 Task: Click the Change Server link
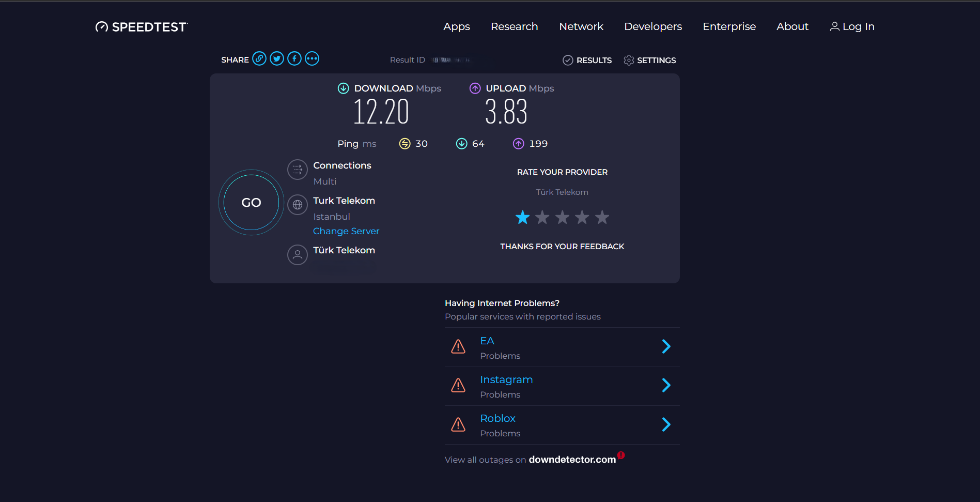[346, 231]
